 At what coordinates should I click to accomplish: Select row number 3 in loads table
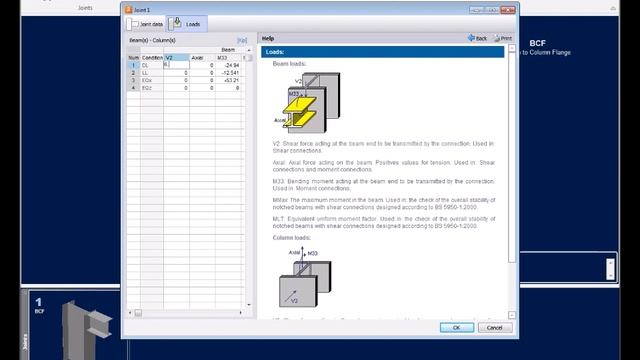(133, 80)
